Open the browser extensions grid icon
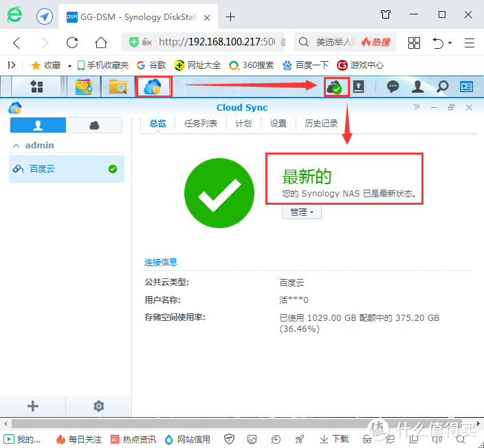This screenshot has height=448, width=484. [414, 43]
